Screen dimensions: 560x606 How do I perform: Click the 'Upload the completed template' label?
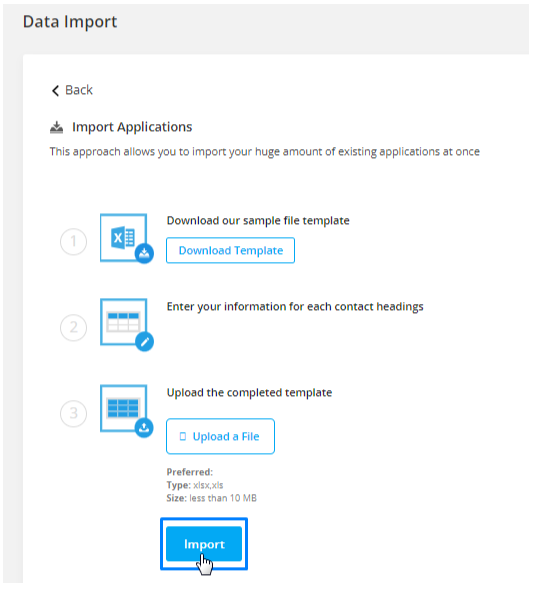(x=249, y=393)
